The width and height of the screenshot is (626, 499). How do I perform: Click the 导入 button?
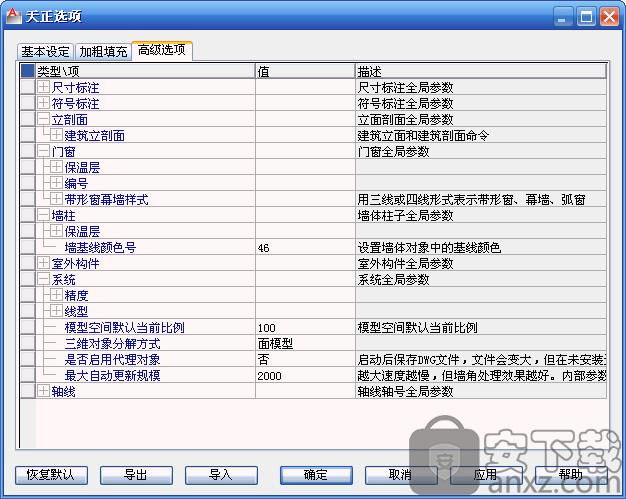[221, 475]
